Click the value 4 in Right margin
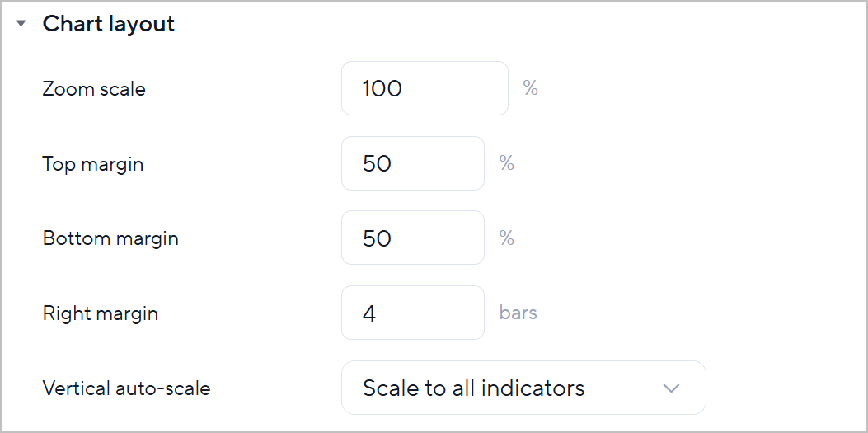The width and height of the screenshot is (868, 433). pyautogui.click(x=369, y=313)
